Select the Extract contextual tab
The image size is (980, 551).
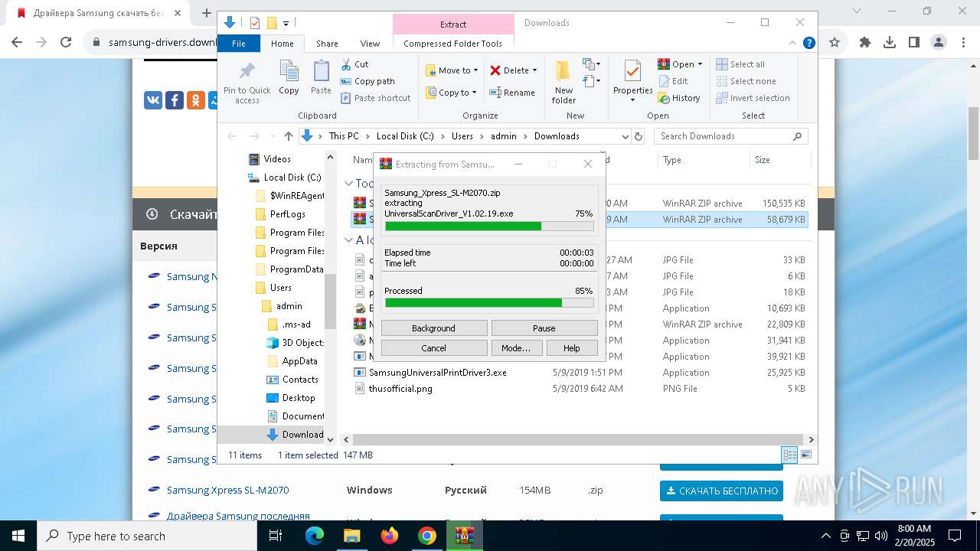(x=452, y=24)
